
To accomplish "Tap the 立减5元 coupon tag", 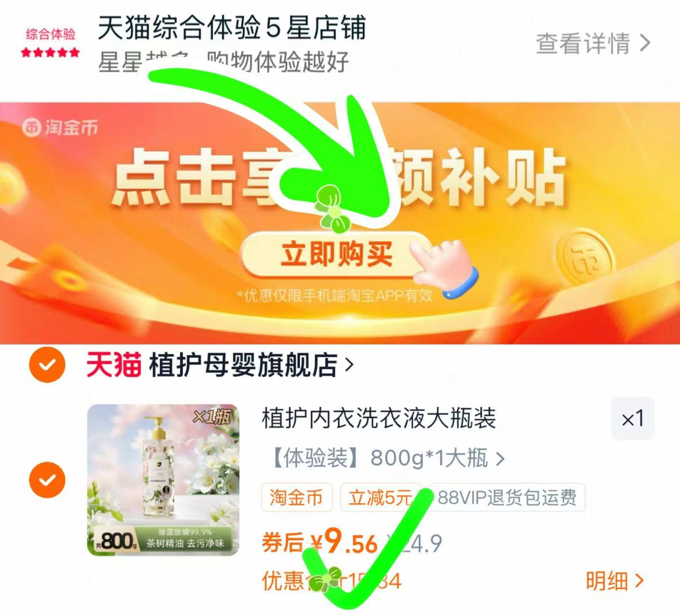I will (x=381, y=497).
